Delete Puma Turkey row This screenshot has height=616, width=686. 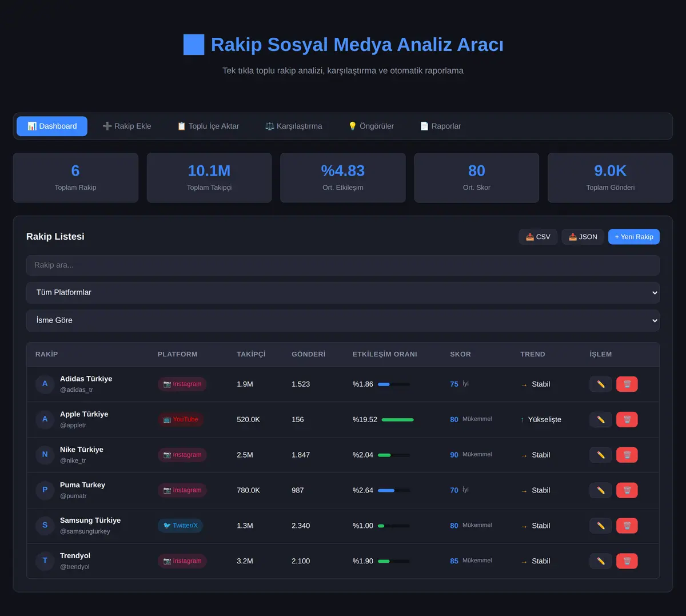(x=627, y=491)
